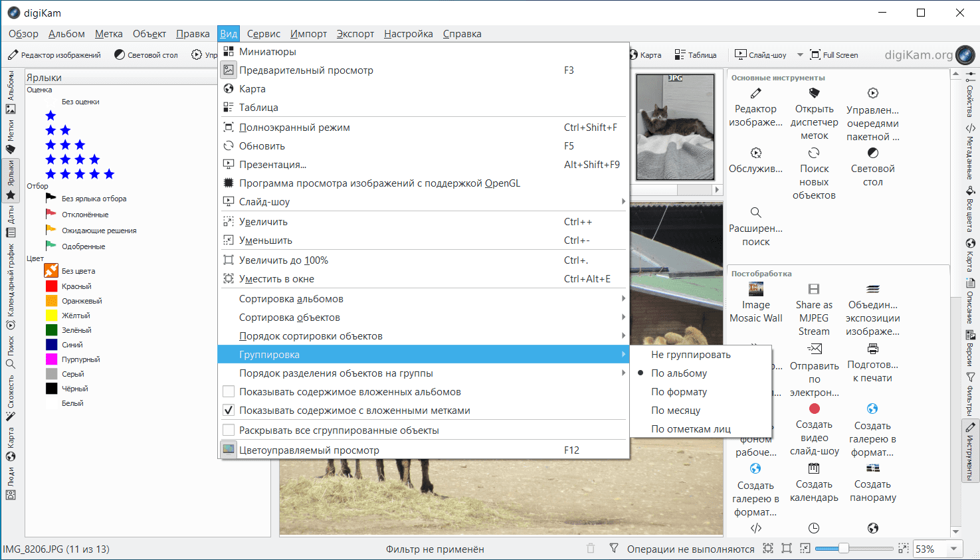
Task: Open Световой стол tool in right panel
Action: 872,153
